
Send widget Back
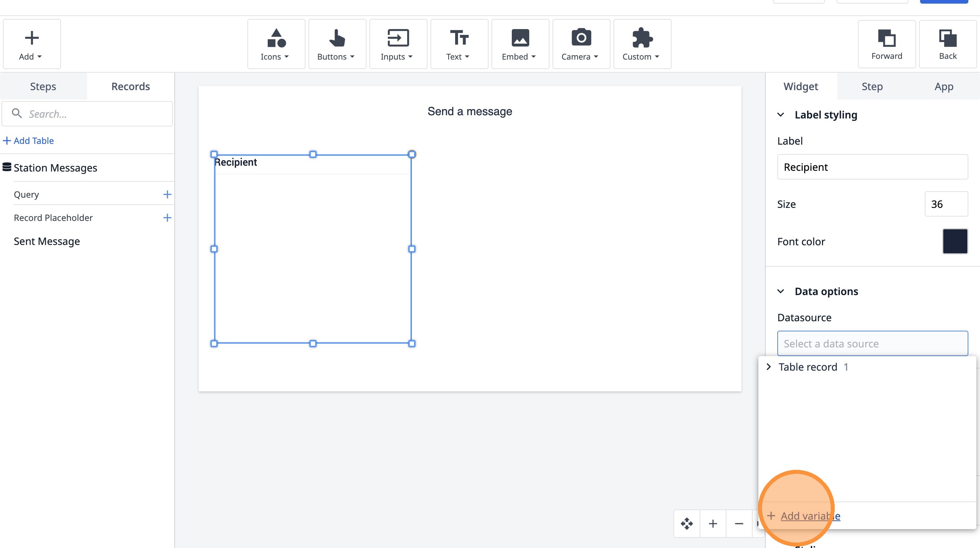point(947,44)
